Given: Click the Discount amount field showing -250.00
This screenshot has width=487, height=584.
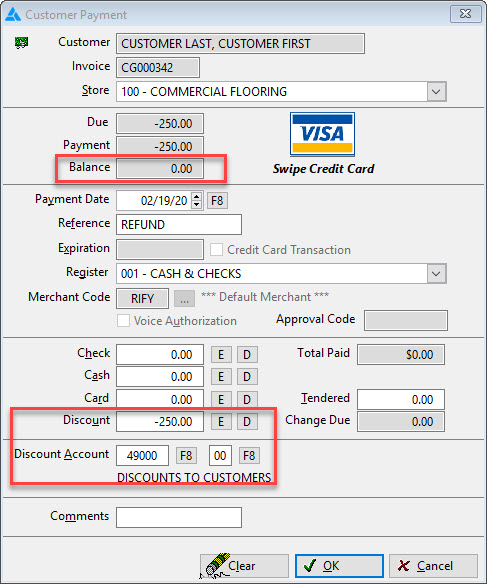Looking at the screenshot, I should (160, 422).
